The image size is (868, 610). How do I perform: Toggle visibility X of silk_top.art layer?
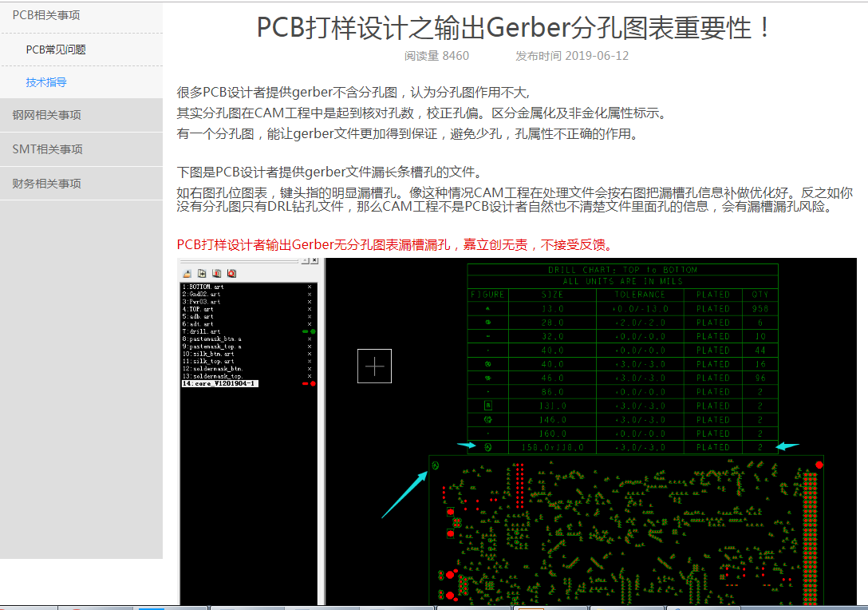point(310,361)
